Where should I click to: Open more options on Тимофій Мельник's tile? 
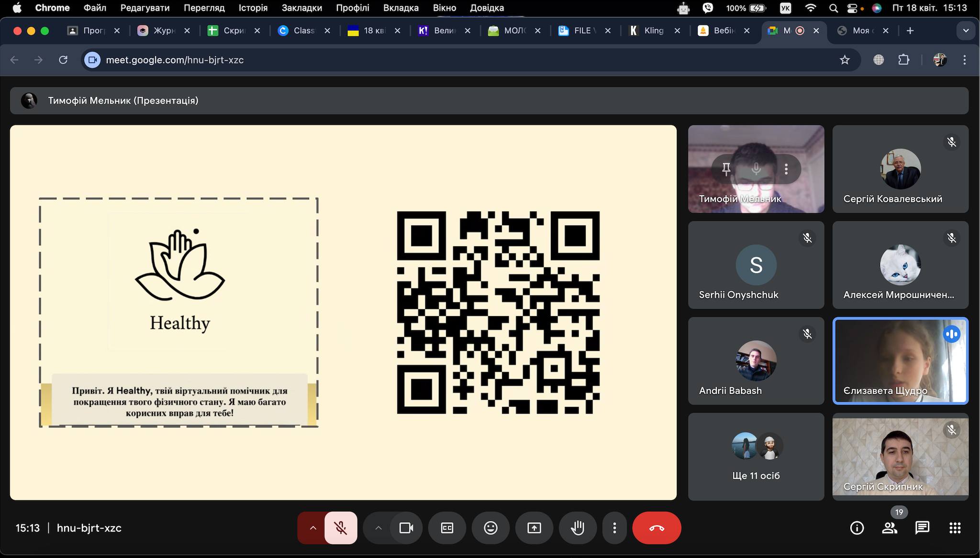(x=786, y=169)
